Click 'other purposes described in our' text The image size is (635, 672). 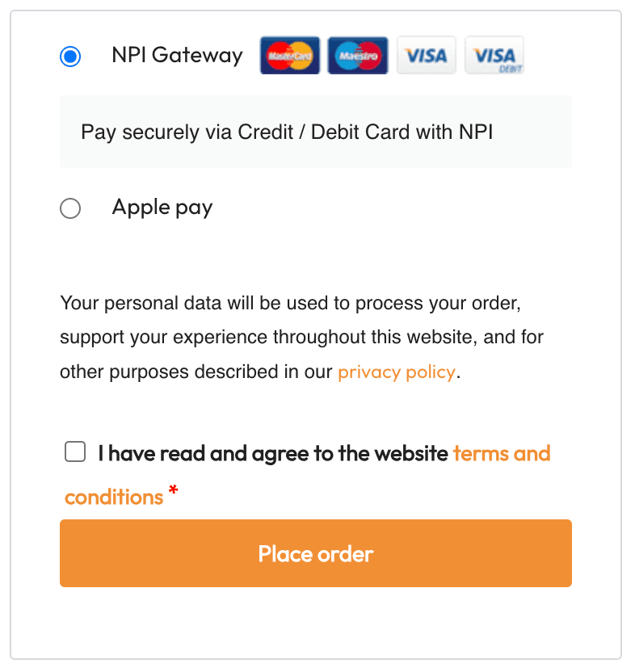pyautogui.click(x=196, y=372)
